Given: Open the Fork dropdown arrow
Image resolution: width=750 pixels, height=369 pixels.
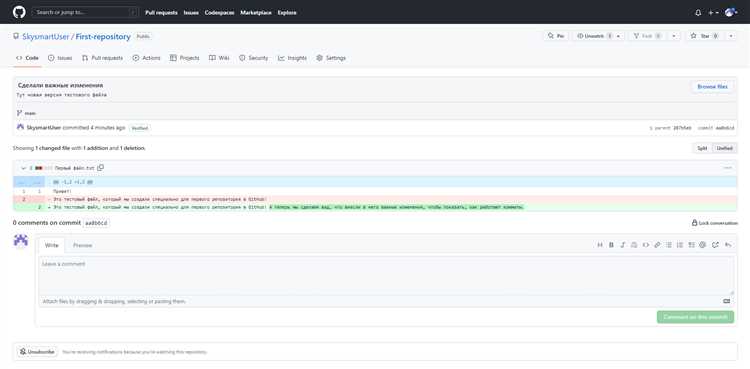Looking at the screenshot, I should click(x=674, y=36).
